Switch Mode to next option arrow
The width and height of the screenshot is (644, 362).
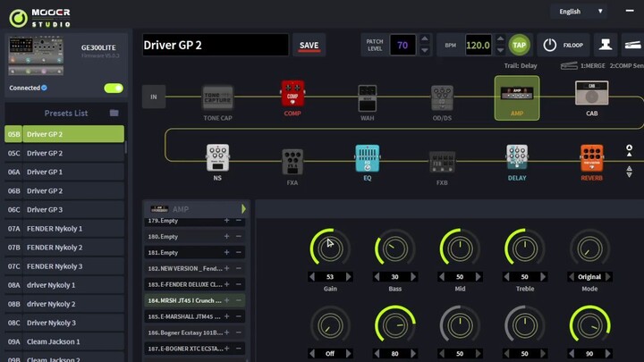tap(608, 277)
